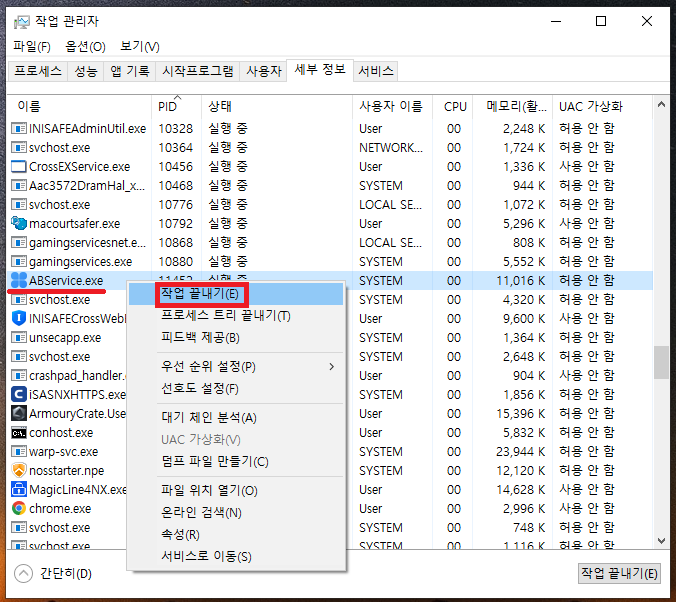Screen dimensions: 676x602
Task: Click the conhost.exe console icon
Action: tap(19, 433)
